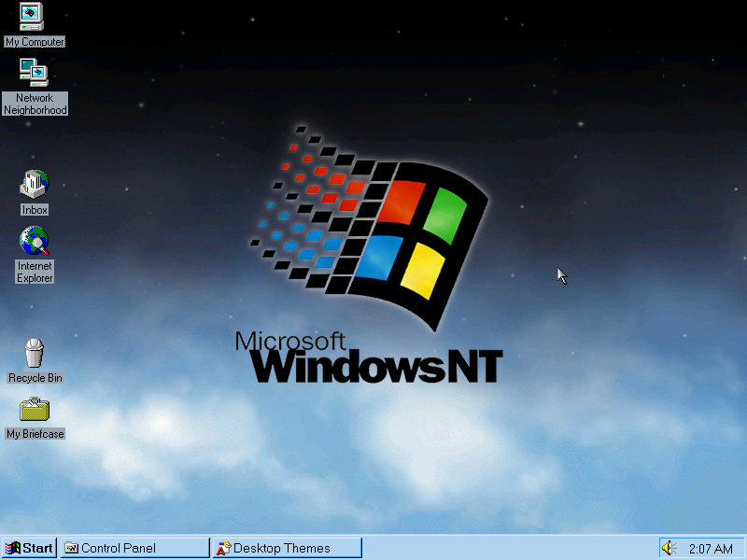Open Network Neighborhood

click(34, 73)
